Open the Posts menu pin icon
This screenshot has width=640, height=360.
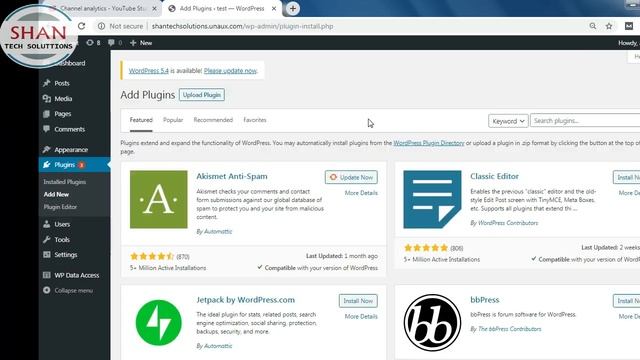[47, 83]
